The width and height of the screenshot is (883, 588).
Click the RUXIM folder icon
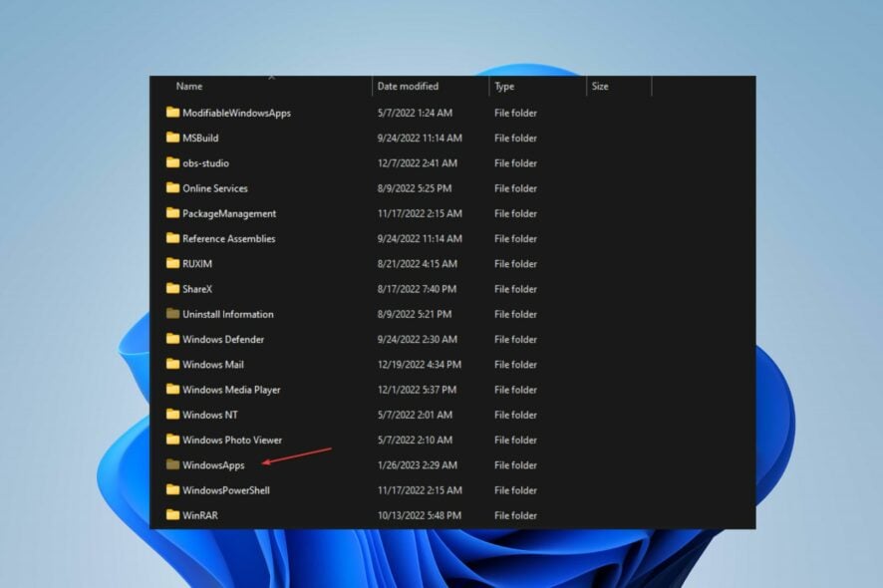click(172, 263)
